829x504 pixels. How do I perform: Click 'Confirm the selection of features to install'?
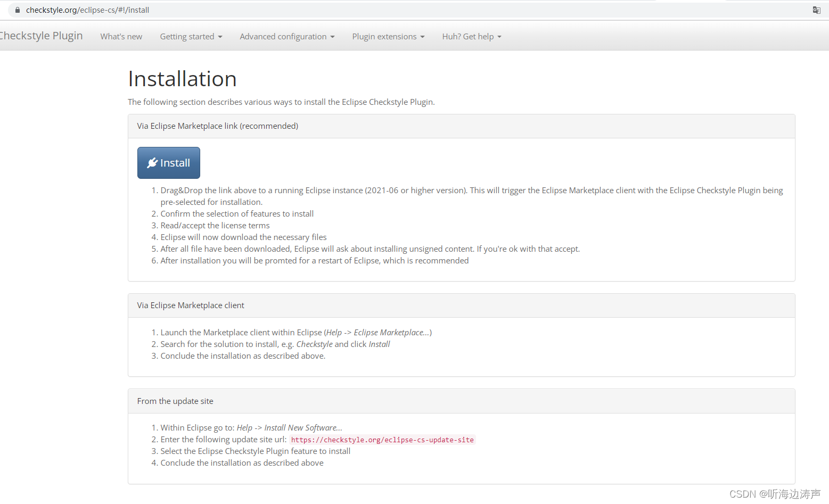tap(237, 214)
